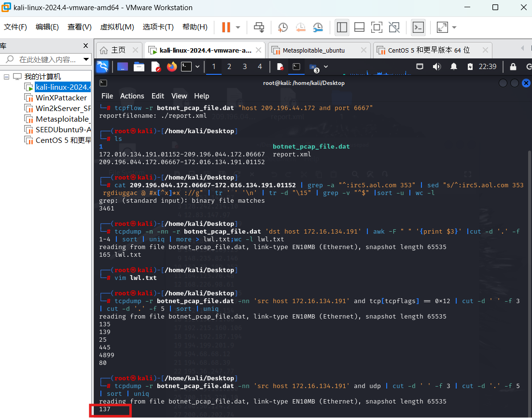
Task: Launch the text editor from the Kali panel
Action: point(155,67)
